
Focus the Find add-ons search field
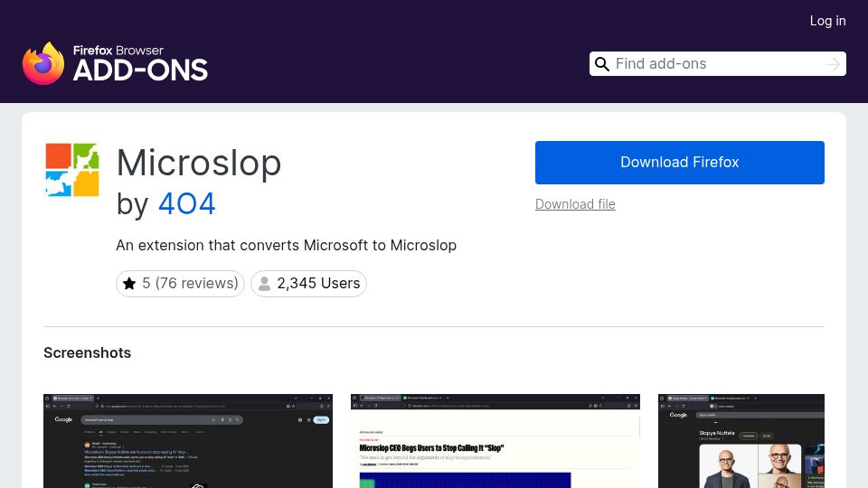[717, 63]
